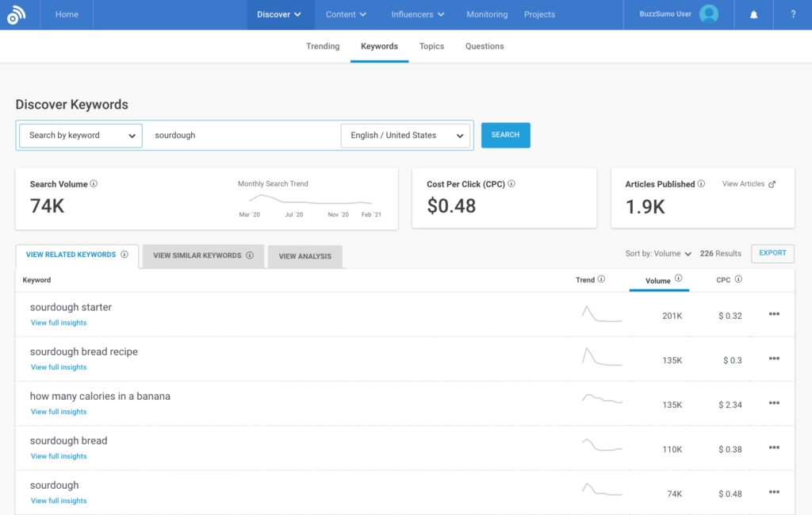Click the Search Volume info icon
This screenshot has height=515, width=812.
pyautogui.click(x=94, y=183)
